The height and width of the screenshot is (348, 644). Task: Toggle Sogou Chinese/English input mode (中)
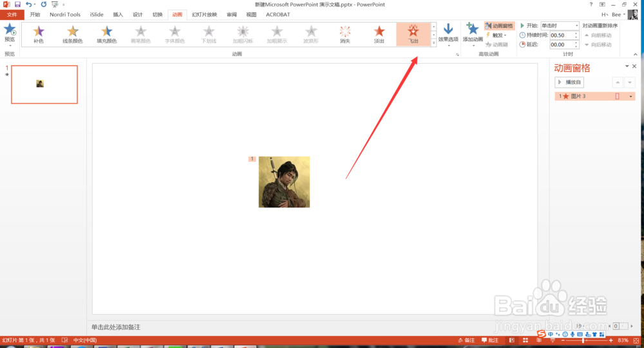551,334
